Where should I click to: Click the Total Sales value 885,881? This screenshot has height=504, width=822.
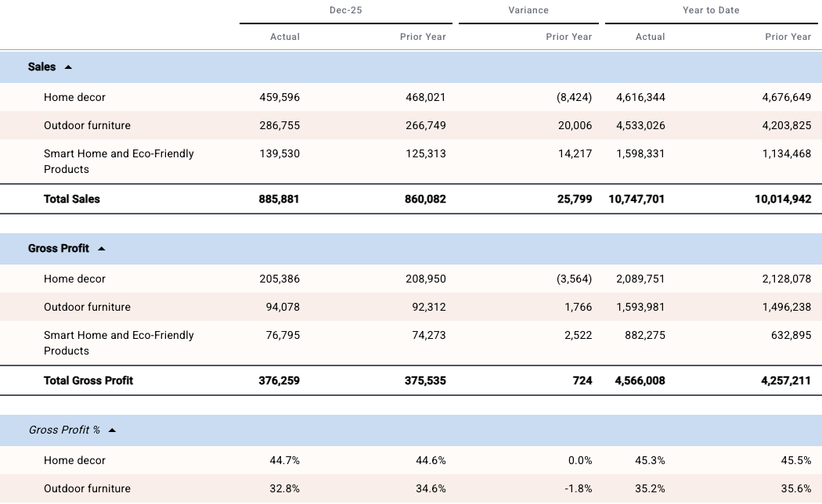279,199
